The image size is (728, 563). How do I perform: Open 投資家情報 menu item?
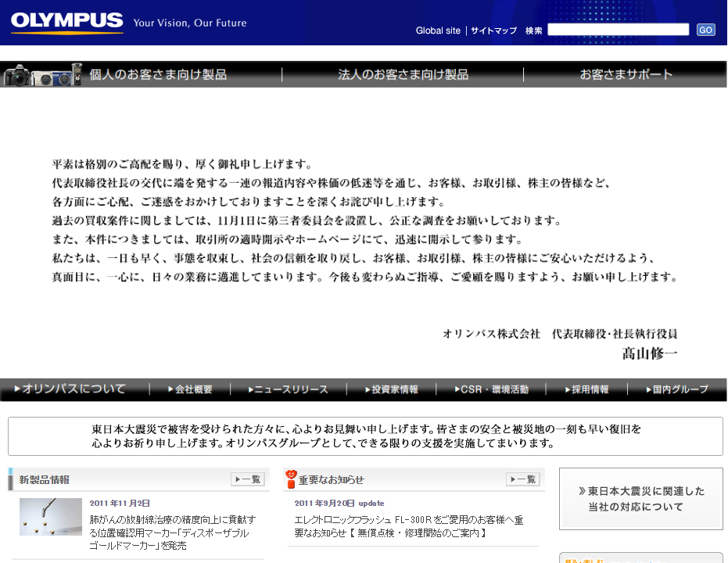click(x=392, y=389)
